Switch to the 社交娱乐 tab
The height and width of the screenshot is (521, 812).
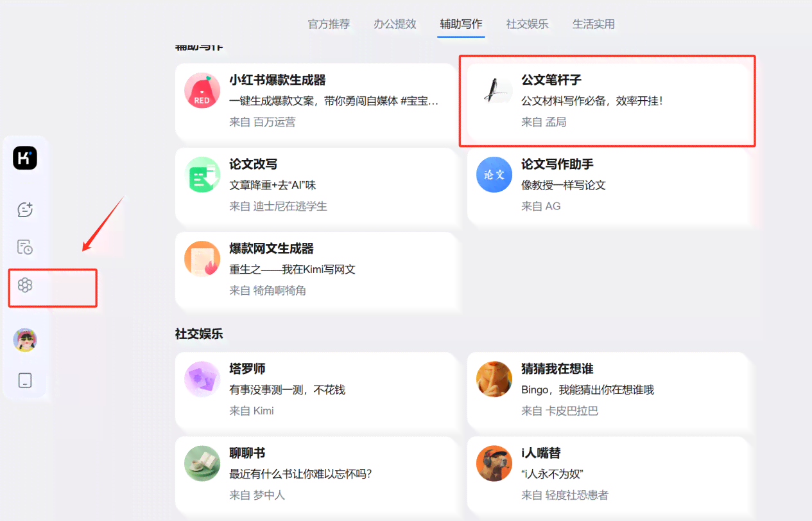(527, 24)
